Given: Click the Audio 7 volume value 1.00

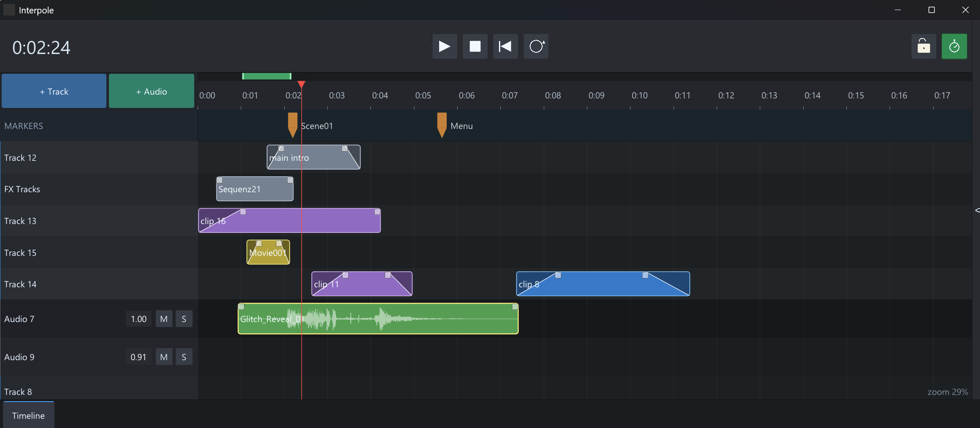Looking at the screenshot, I should click(139, 319).
